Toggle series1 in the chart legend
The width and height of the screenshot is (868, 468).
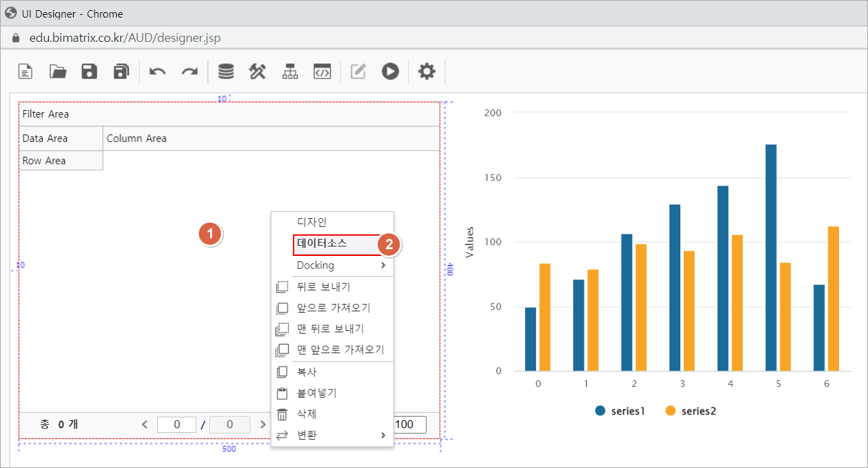[x=620, y=411]
